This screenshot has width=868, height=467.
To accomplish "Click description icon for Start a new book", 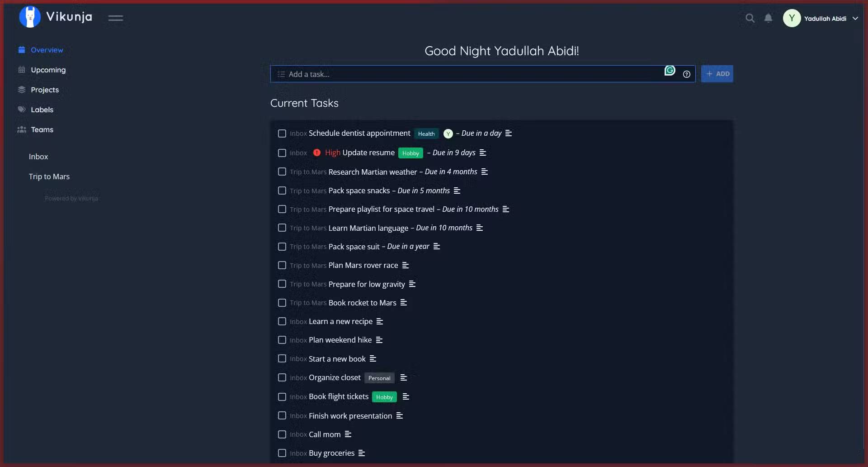I will 373,358.
